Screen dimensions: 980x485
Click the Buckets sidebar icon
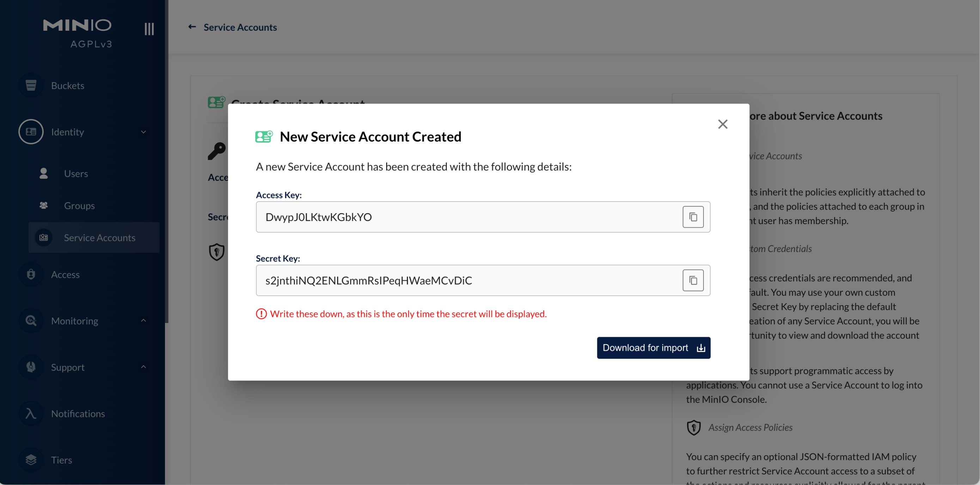[x=31, y=85]
